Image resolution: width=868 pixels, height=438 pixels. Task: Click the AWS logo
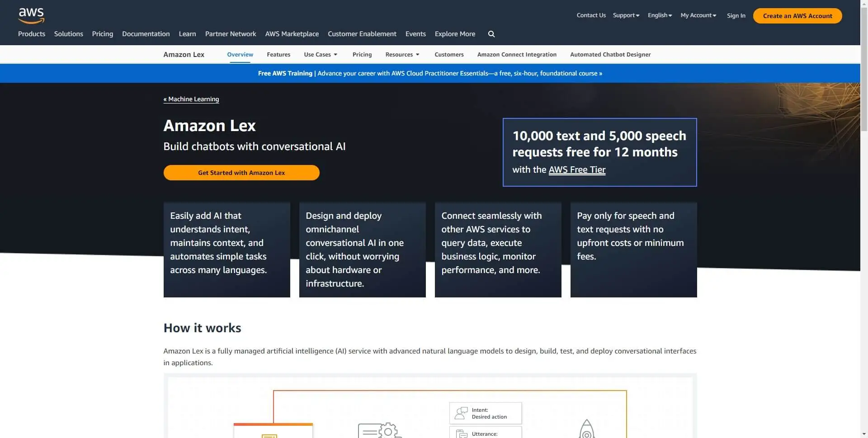[31, 16]
